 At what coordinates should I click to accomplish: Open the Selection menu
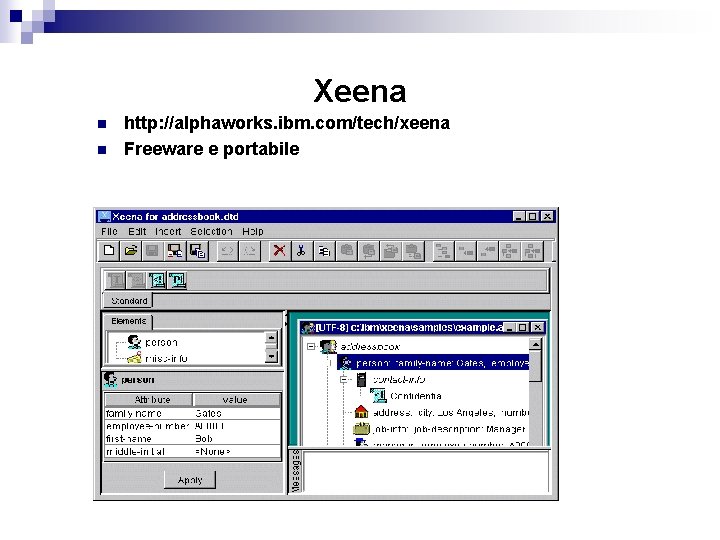(x=211, y=231)
